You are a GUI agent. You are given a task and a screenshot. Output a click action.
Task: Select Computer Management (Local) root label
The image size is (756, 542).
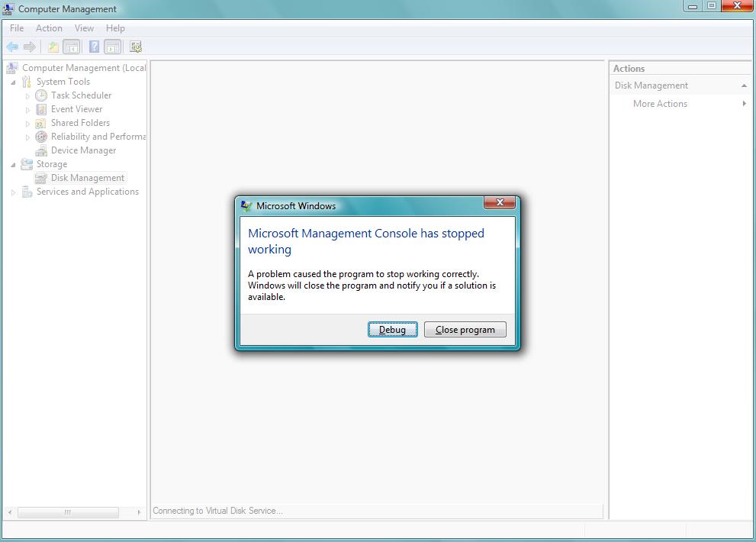[84, 68]
